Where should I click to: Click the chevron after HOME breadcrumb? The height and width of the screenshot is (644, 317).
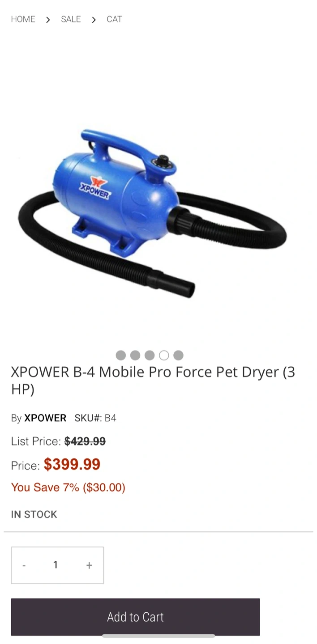[x=48, y=20]
